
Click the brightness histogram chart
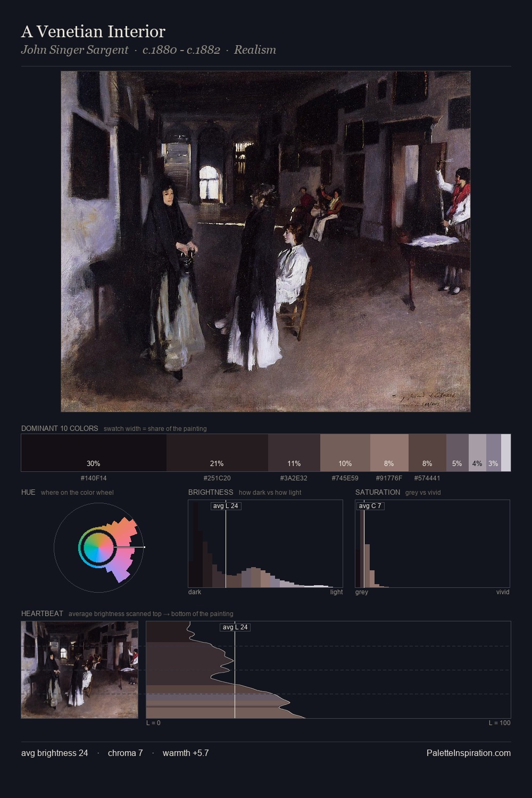tap(265, 544)
